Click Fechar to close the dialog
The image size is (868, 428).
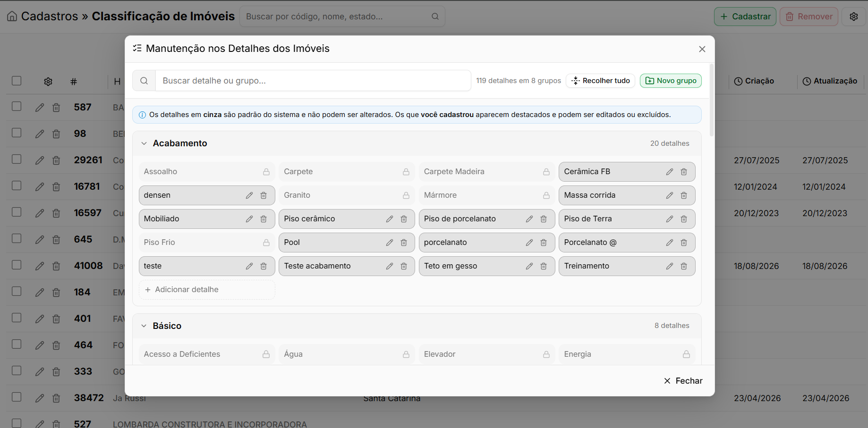click(x=683, y=381)
